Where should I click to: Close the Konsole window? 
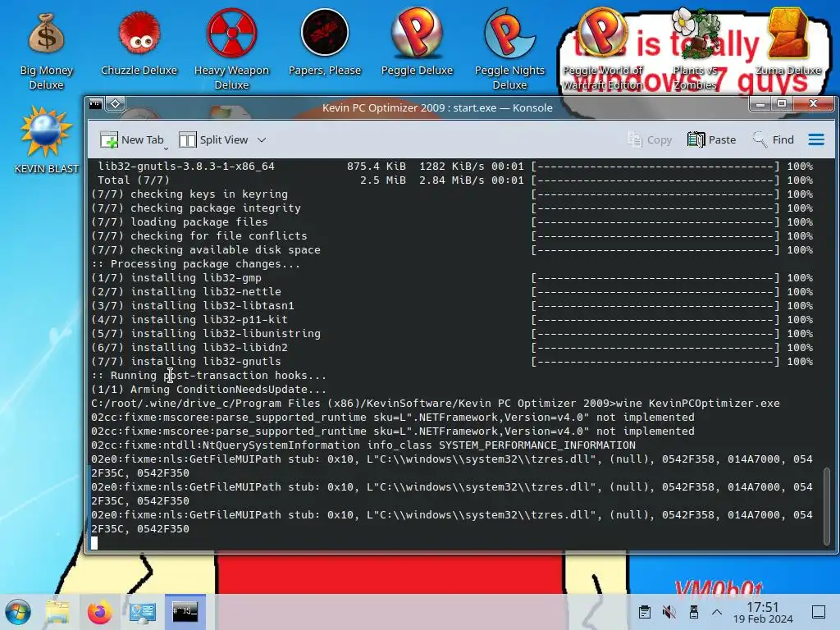[x=813, y=103]
